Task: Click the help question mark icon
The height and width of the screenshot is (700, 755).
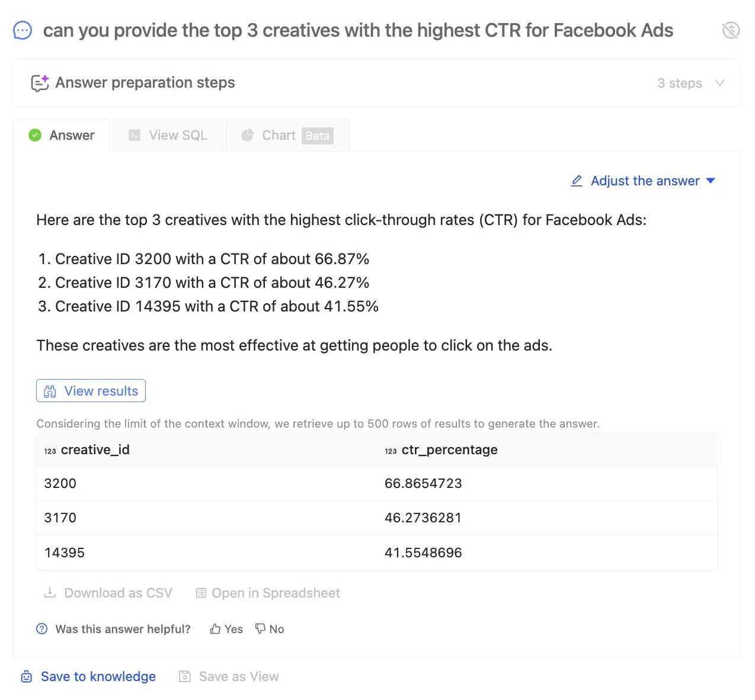Action: coord(42,629)
